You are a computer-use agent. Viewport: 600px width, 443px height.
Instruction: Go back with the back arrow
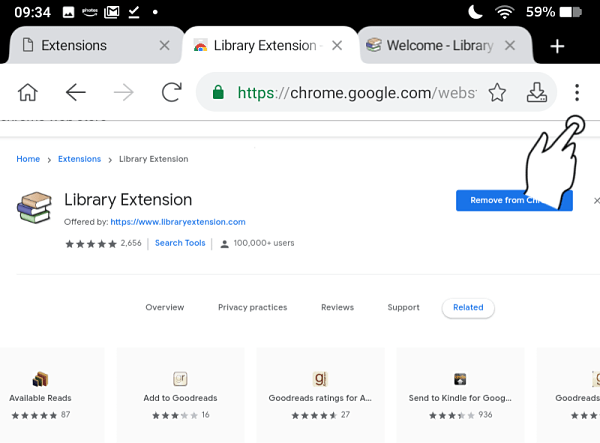76,93
